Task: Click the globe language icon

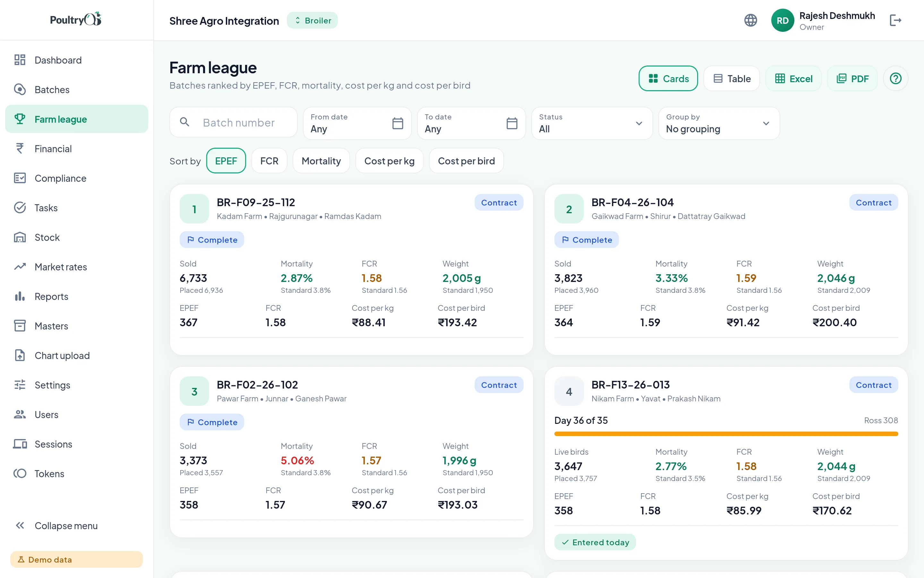Action: [750, 20]
